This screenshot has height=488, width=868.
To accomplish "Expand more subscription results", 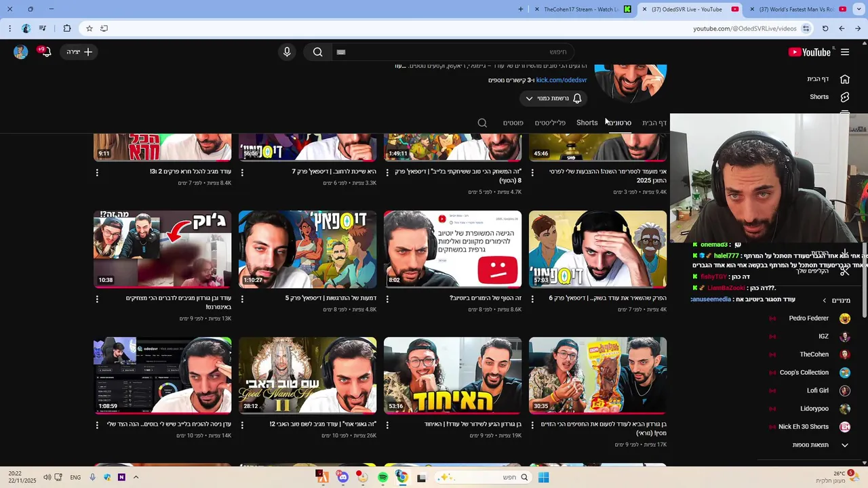I will [820, 445].
